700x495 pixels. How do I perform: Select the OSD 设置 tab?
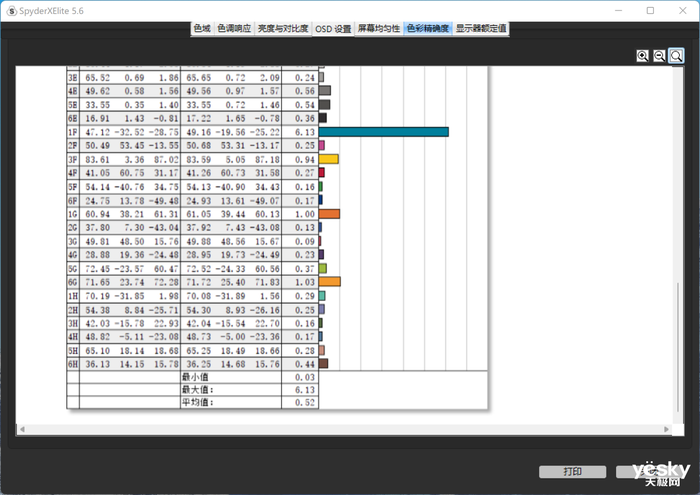click(x=333, y=29)
